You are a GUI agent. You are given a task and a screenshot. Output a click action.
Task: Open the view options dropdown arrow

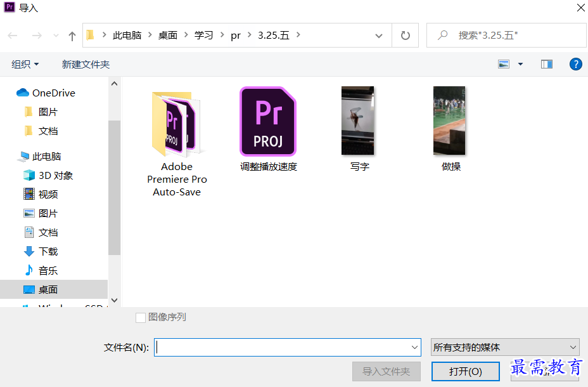tap(520, 64)
